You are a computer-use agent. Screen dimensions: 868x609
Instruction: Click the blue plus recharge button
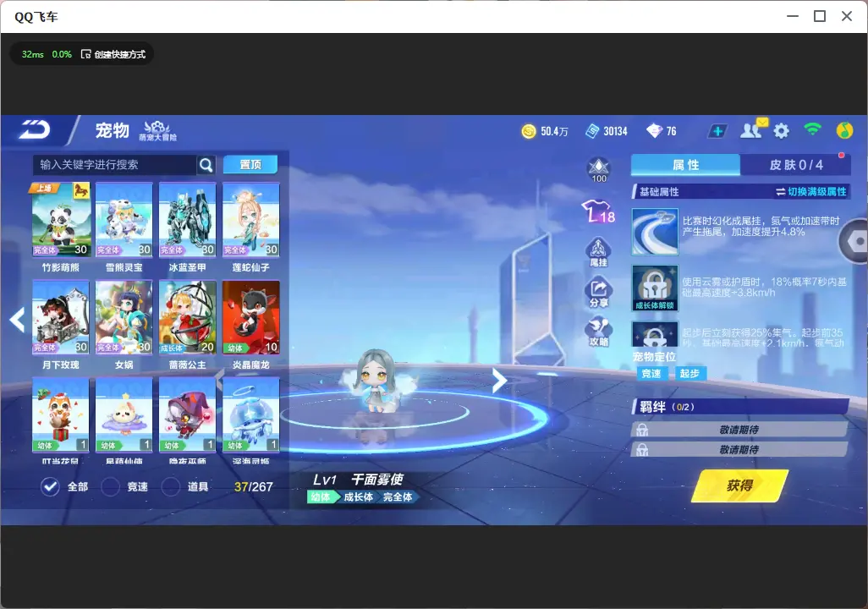[x=717, y=131]
